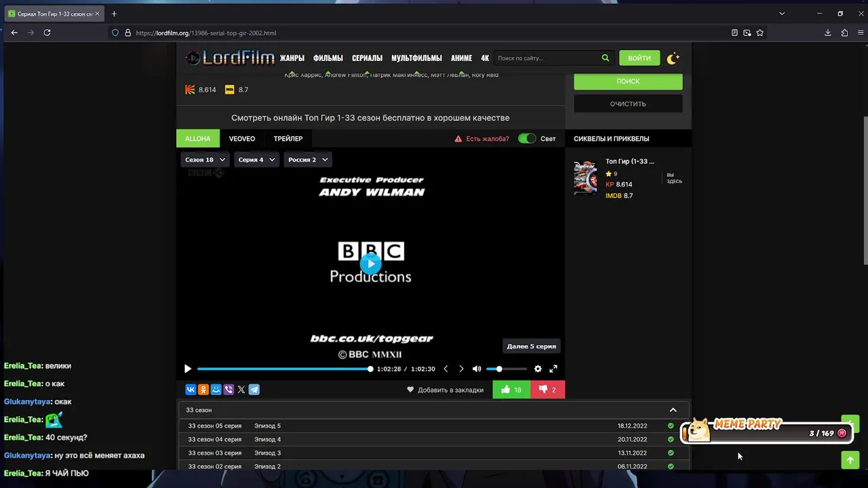Share via Telegram
This screenshot has height=488, width=868.
coord(254,390)
